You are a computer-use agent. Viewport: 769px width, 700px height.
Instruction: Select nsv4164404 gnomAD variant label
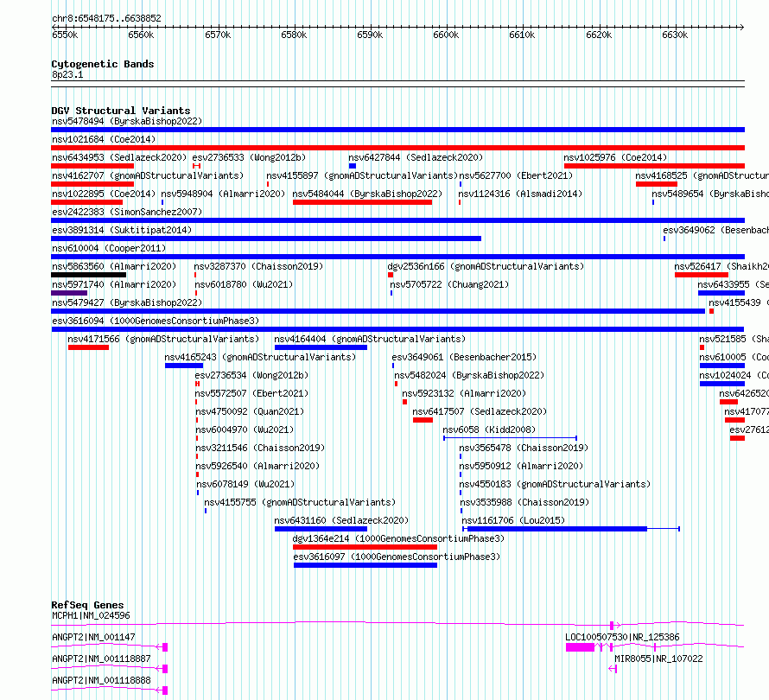pos(370,339)
